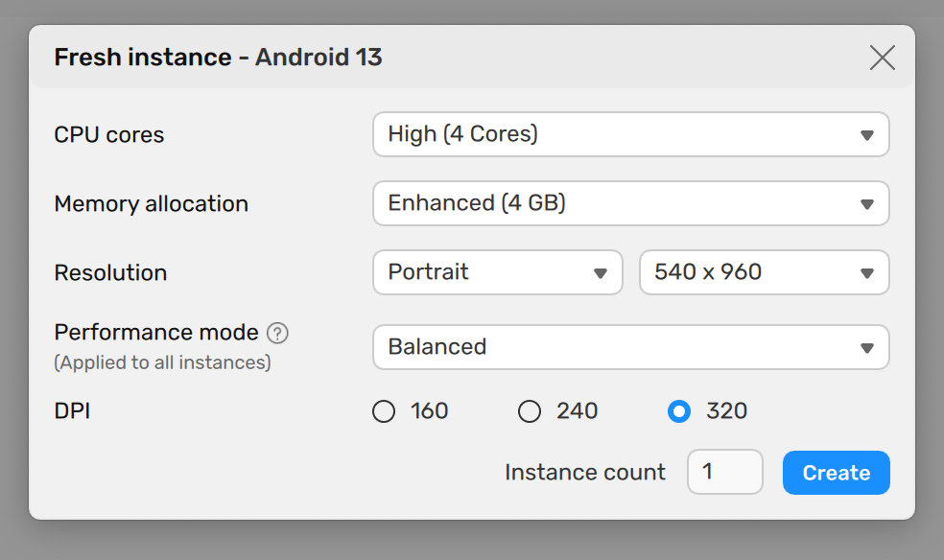This screenshot has width=944, height=560.
Task: Select the 160 DPI radio button
Action: (x=384, y=412)
